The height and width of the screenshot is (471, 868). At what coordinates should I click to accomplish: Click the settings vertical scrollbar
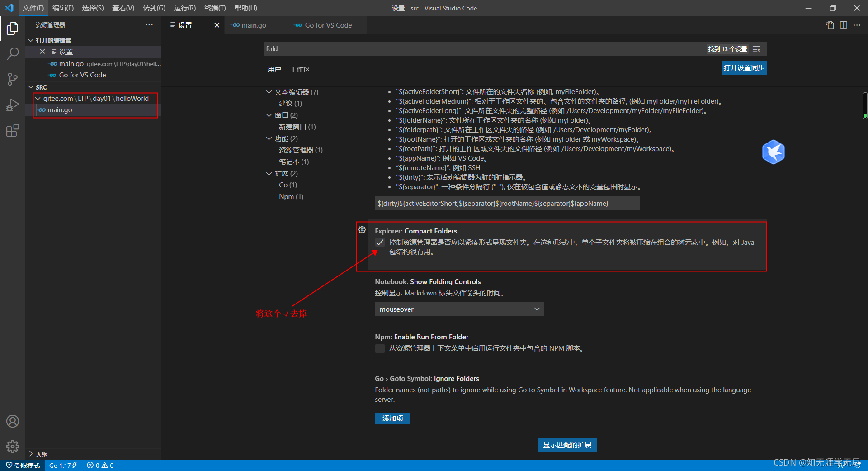865,105
